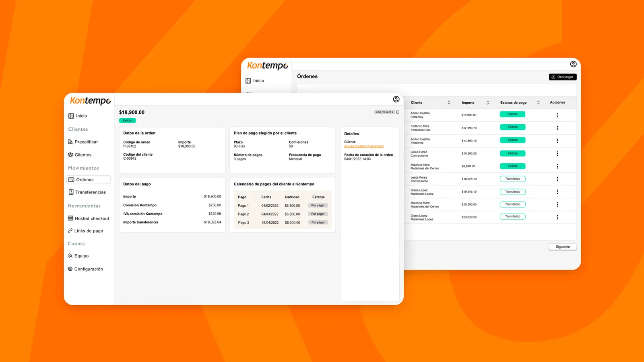Open the user profile icon in the order detail window
This screenshot has height=362, width=644.
click(396, 99)
